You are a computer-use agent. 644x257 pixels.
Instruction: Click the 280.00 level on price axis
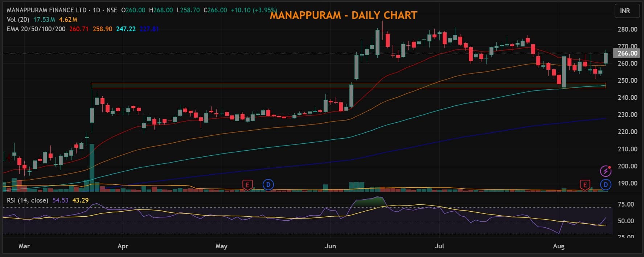(627, 29)
